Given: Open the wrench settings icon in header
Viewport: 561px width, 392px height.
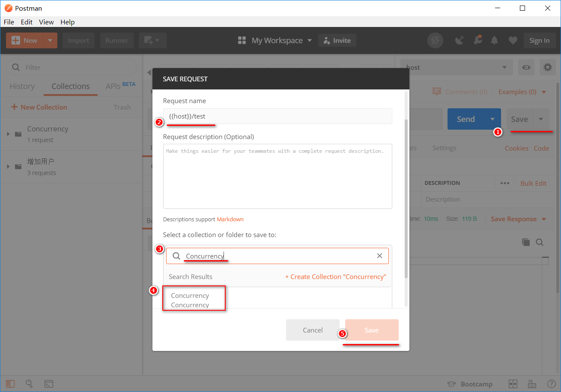Looking at the screenshot, I should coord(477,40).
